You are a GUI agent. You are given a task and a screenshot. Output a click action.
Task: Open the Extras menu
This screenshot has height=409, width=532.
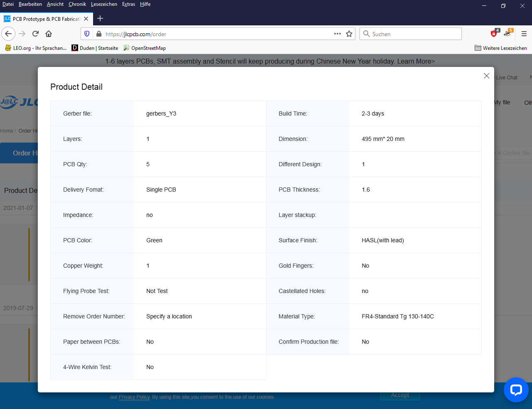(x=128, y=4)
